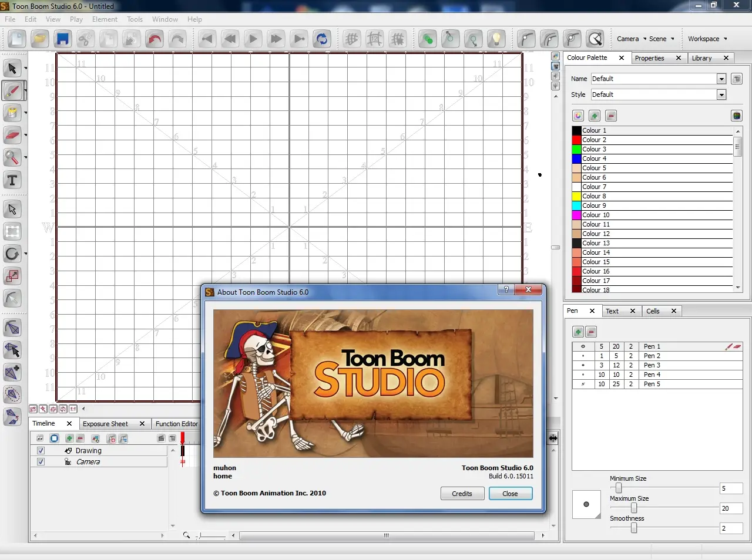Click the Minimum Size value field

tap(731, 488)
